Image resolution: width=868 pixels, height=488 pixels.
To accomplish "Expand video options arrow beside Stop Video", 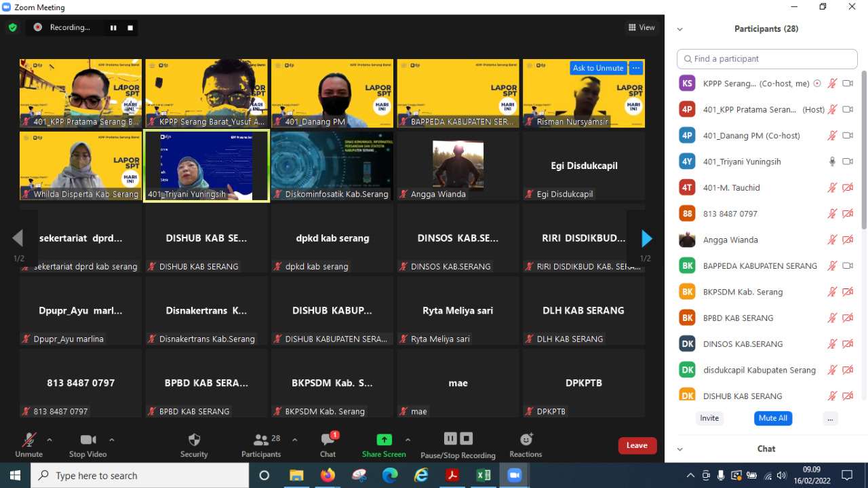I will click(112, 440).
